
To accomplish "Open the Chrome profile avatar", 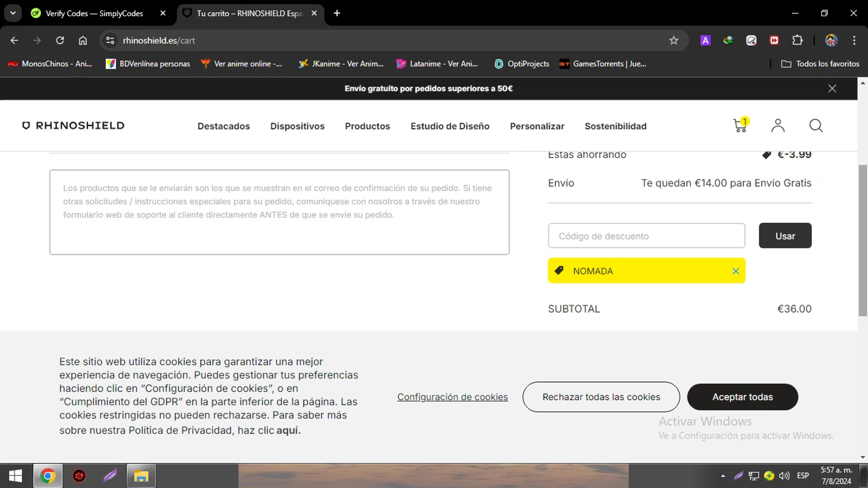I will click(832, 41).
